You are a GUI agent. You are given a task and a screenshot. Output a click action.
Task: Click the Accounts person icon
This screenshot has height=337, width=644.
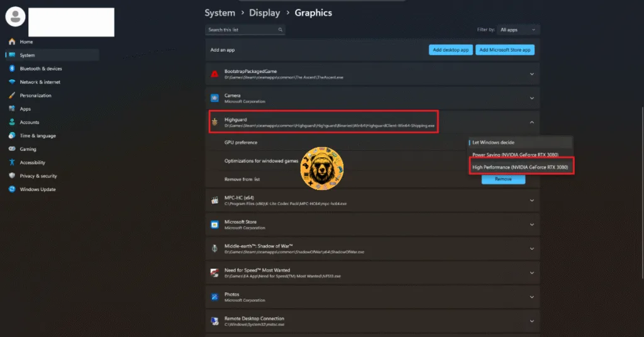click(12, 122)
